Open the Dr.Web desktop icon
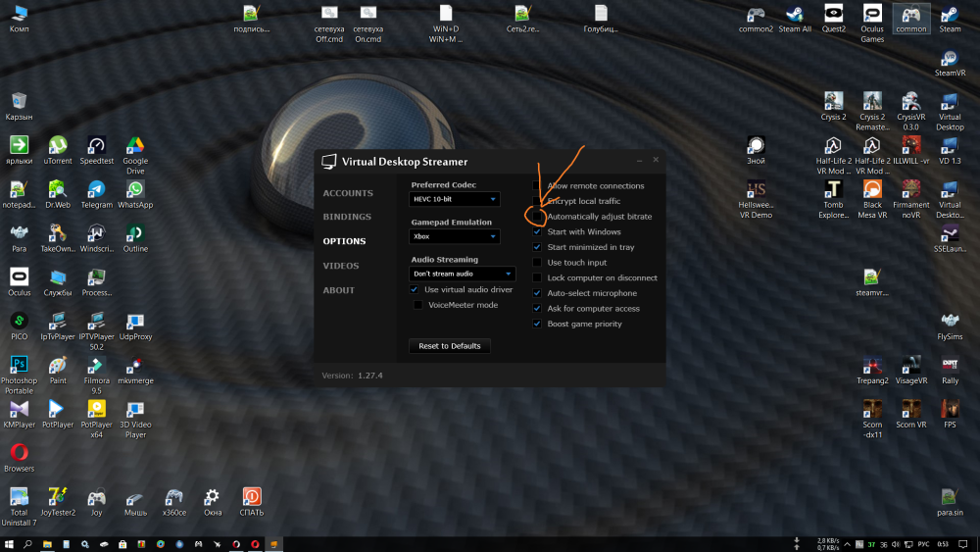The image size is (980, 552). [58, 194]
